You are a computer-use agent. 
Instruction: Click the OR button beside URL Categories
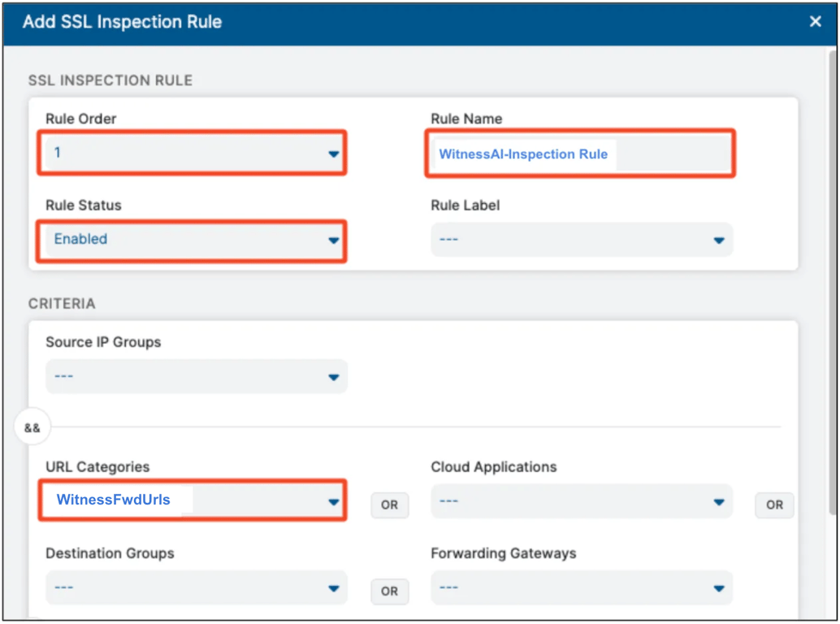[x=390, y=505]
